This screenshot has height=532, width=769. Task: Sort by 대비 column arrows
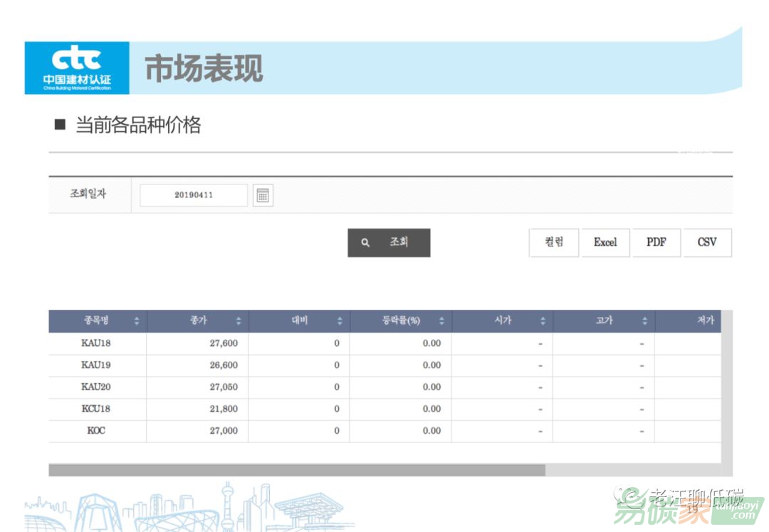pos(340,322)
